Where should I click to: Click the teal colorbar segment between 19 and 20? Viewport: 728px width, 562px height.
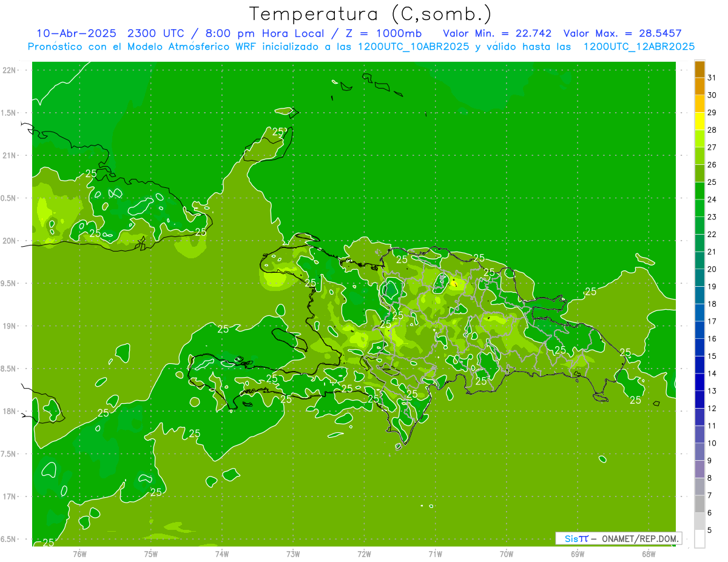pyautogui.click(x=699, y=278)
